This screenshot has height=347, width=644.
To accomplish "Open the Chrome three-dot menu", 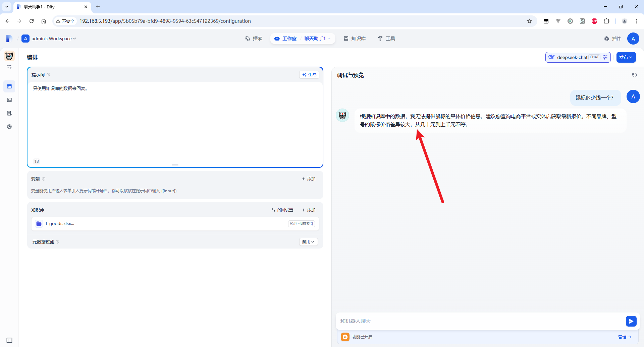I will tap(636, 21).
